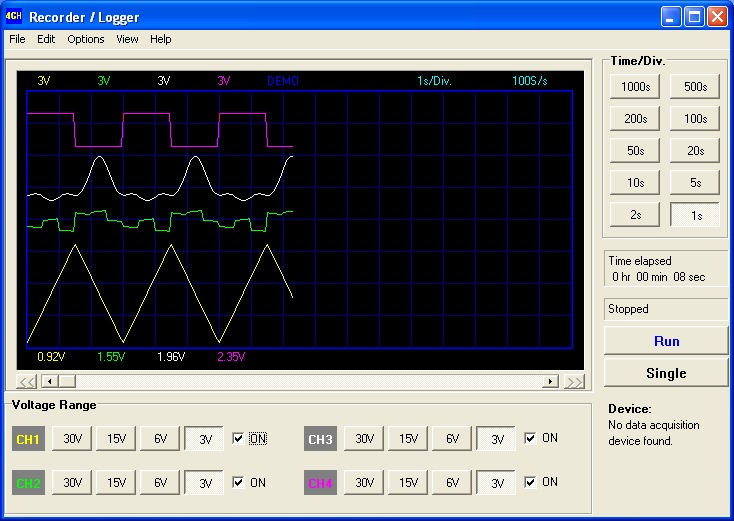This screenshot has width=734, height=521.
Task: Jump to start with double-left arrow button
Action: click(27, 382)
